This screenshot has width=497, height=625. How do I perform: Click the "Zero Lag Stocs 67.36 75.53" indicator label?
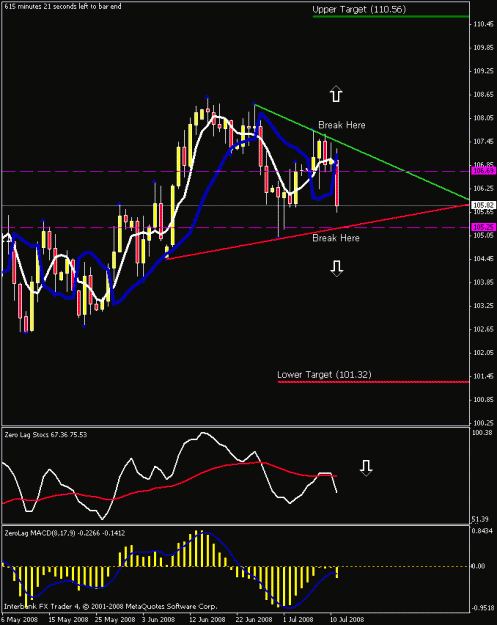pos(46,434)
